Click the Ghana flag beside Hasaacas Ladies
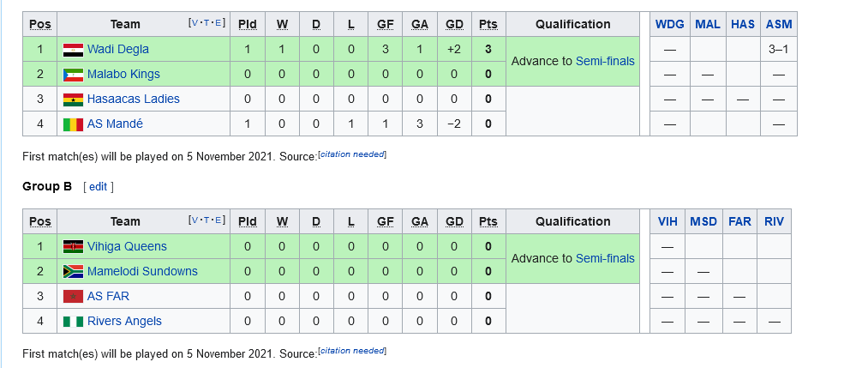 (73, 100)
